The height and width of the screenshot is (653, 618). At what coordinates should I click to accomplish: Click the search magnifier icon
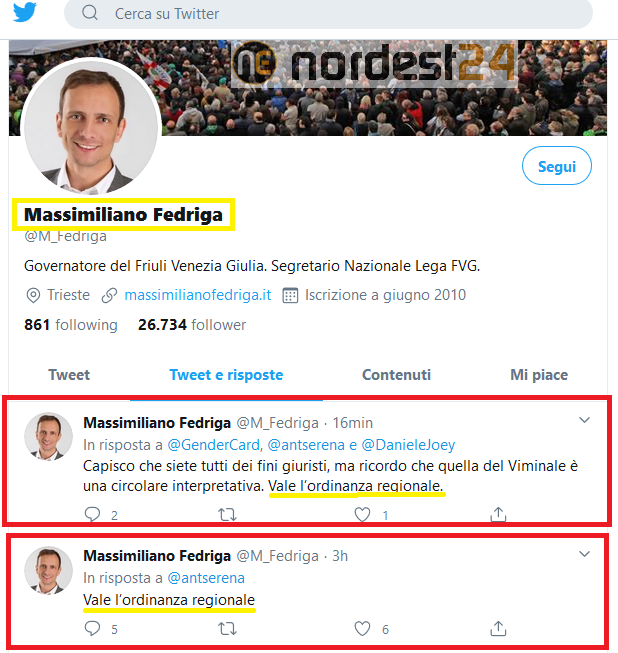[x=90, y=14]
